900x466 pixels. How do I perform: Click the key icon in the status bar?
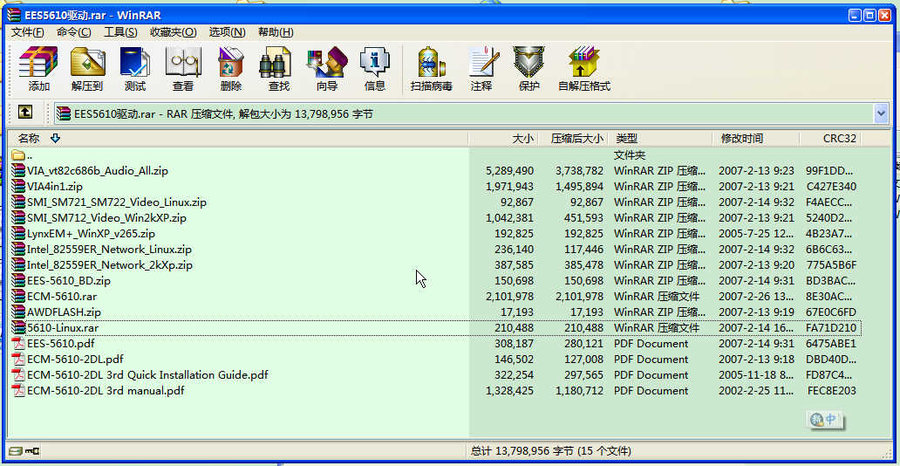click(34, 451)
